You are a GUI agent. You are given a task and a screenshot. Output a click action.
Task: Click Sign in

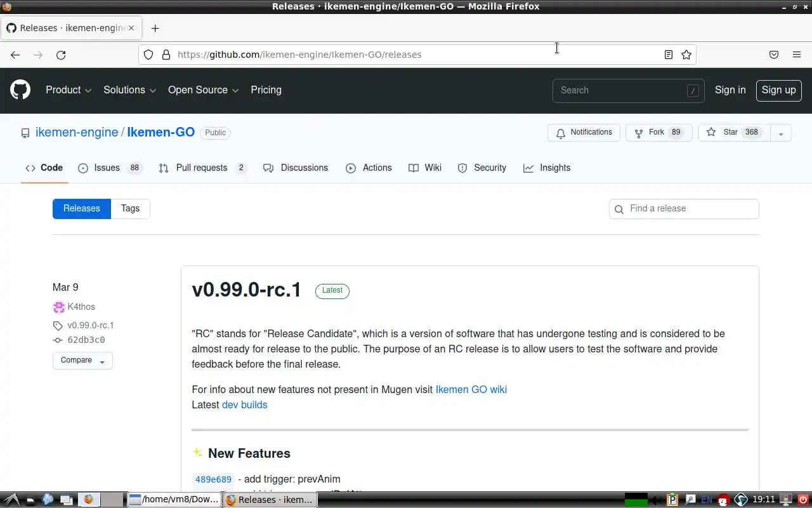pos(730,90)
